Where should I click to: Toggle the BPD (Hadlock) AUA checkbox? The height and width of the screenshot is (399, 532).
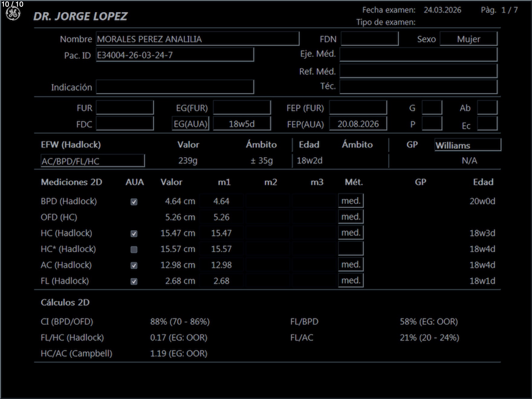(134, 202)
